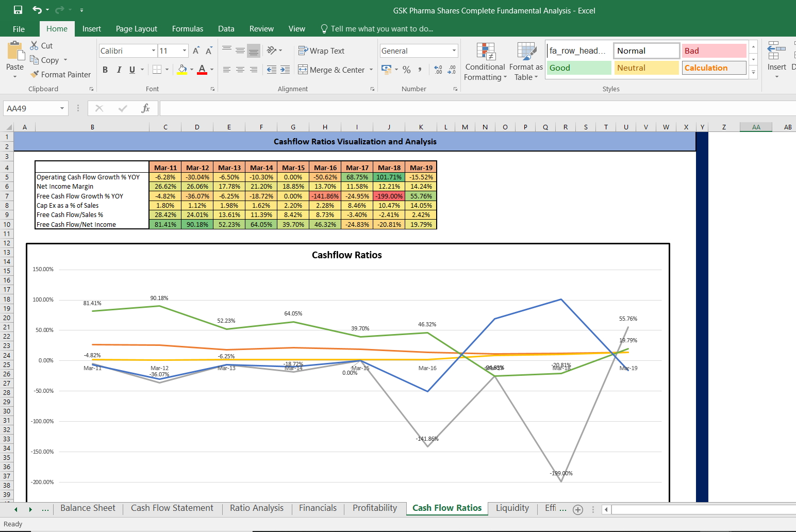Click the Insert Function fx icon
796x532 pixels.
click(x=146, y=108)
